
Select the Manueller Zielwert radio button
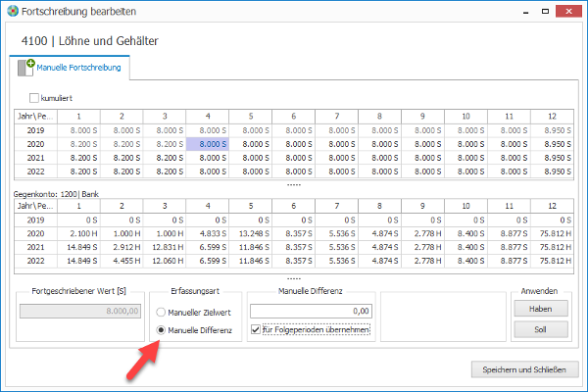[161, 312]
